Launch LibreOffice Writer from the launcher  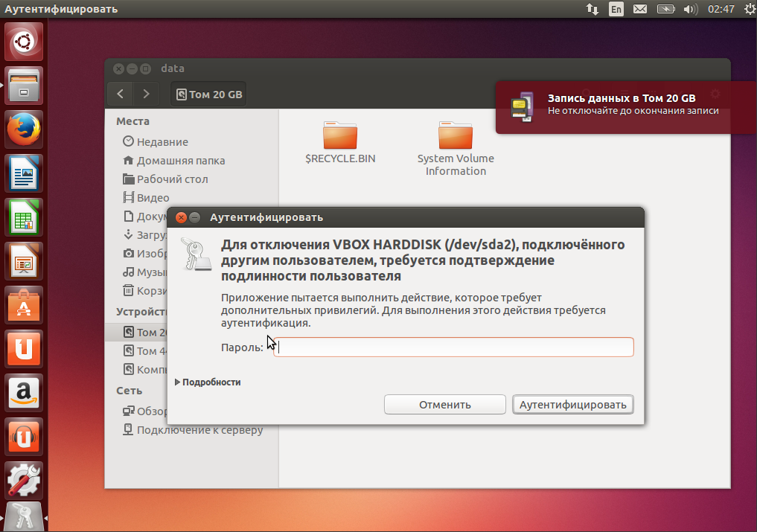(x=23, y=173)
